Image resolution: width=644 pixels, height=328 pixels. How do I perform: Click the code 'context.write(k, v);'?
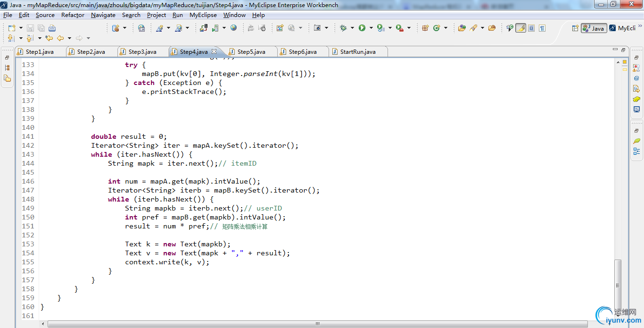click(x=167, y=262)
